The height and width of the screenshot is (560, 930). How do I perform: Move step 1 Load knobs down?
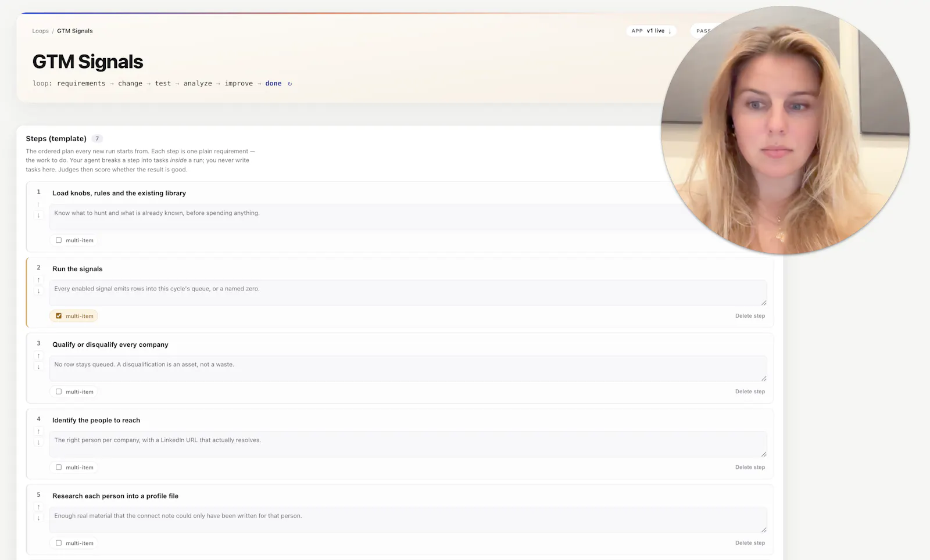[39, 216]
